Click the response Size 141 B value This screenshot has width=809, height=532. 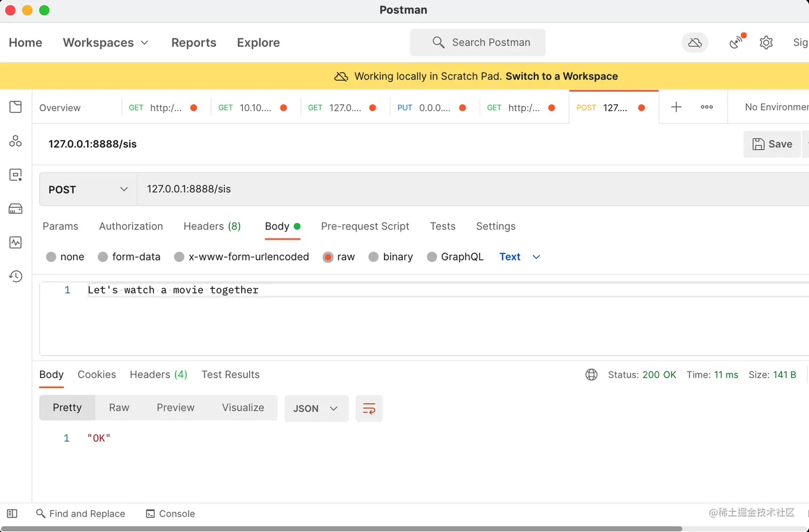pyautogui.click(x=784, y=375)
